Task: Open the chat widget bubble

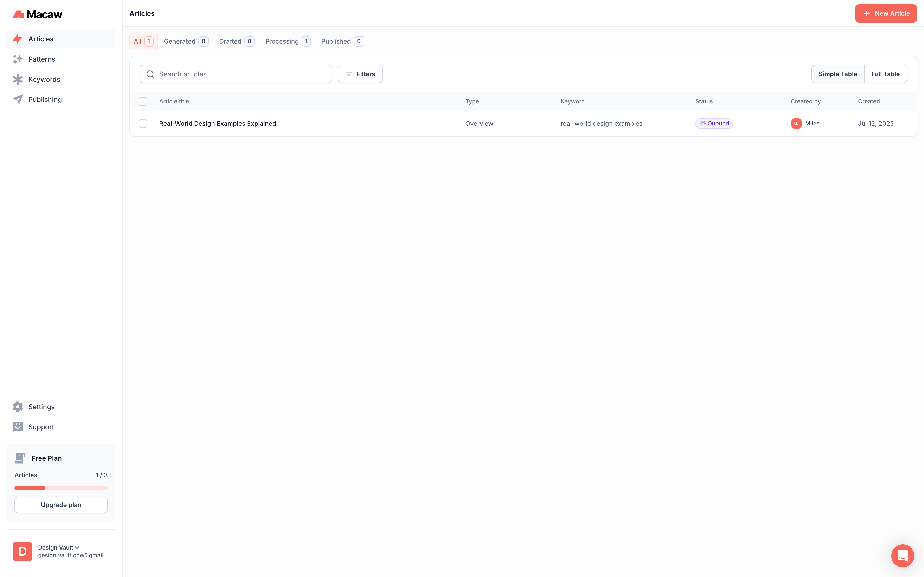Action: (902, 555)
